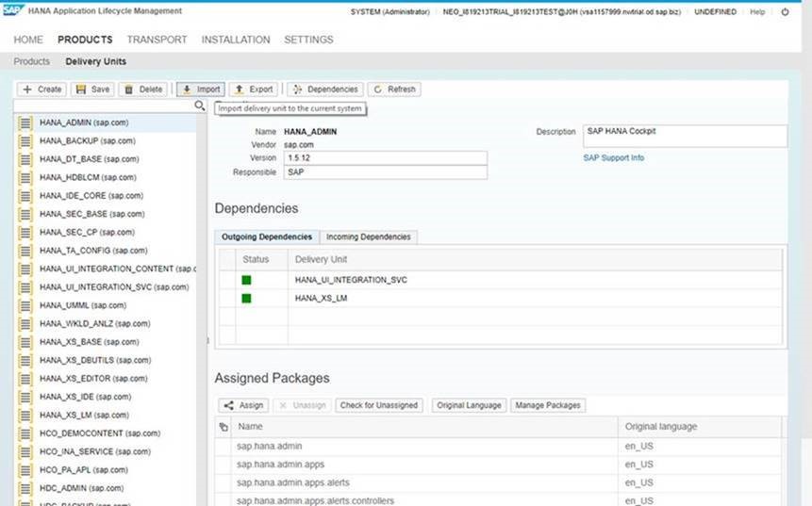Export the delivery unit
This screenshot has height=506, width=812.
pyautogui.click(x=254, y=90)
